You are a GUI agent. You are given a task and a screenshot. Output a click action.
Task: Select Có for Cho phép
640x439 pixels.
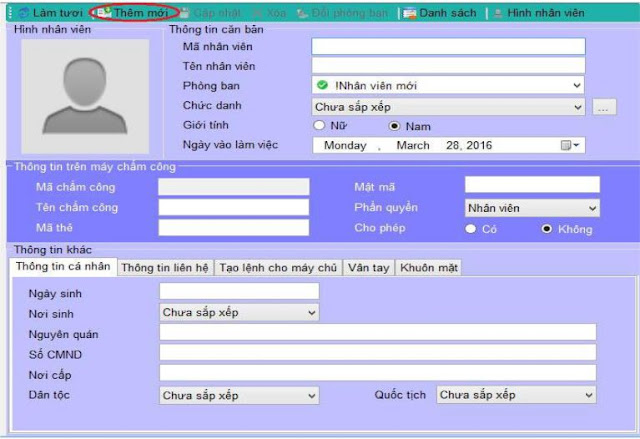coord(471,228)
